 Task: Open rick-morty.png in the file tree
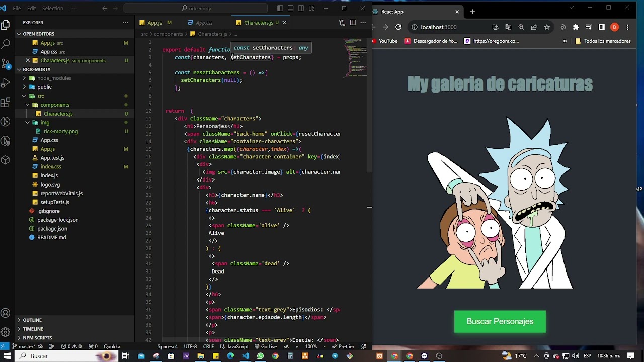(61, 131)
